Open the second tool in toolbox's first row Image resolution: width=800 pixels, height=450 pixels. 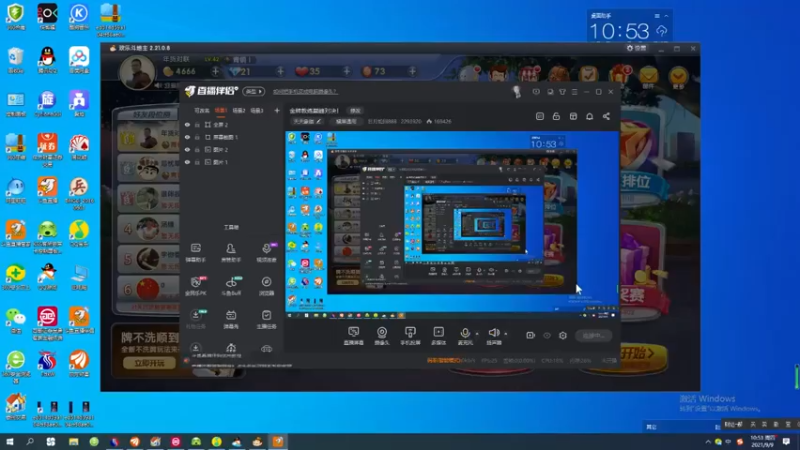coord(231,252)
